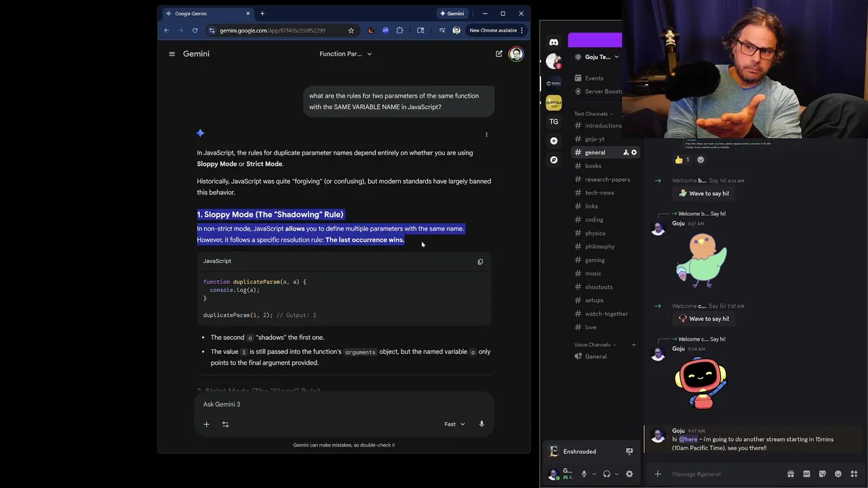Open the Google account avatar in Gemini
The height and width of the screenshot is (488, 868).
pyautogui.click(x=516, y=54)
